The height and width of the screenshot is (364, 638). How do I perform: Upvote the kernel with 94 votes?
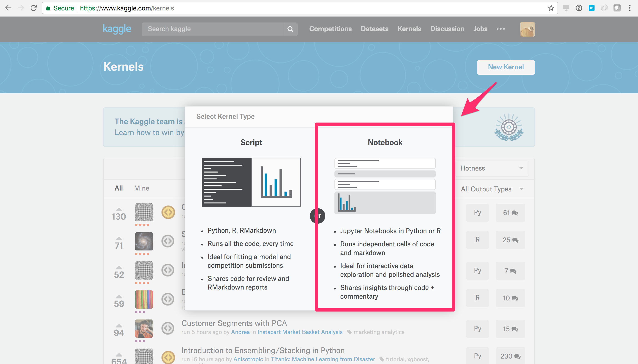(x=119, y=326)
